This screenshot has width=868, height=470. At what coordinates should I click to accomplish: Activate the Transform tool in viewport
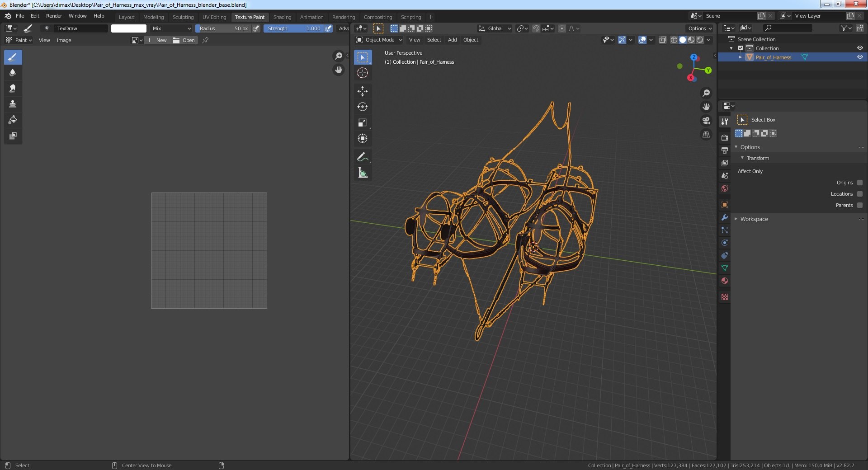pyautogui.click(x=363, y=139)
